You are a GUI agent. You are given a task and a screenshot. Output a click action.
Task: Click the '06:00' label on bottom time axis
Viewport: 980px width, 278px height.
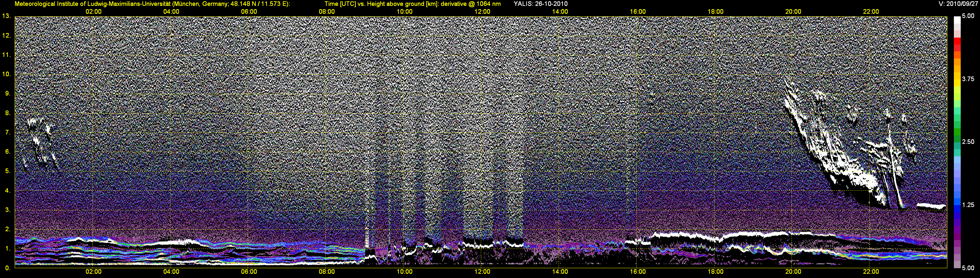click(x=249, y=272)
